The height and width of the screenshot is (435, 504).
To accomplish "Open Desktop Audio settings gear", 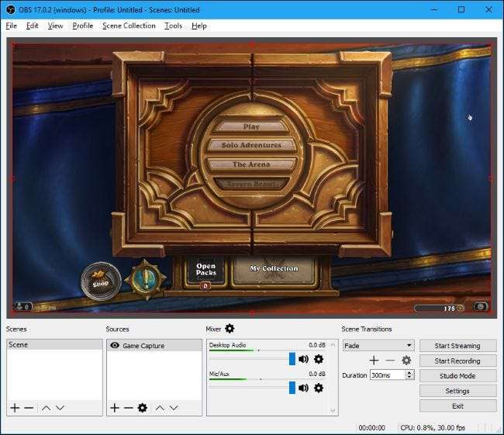I will (319, 359).
